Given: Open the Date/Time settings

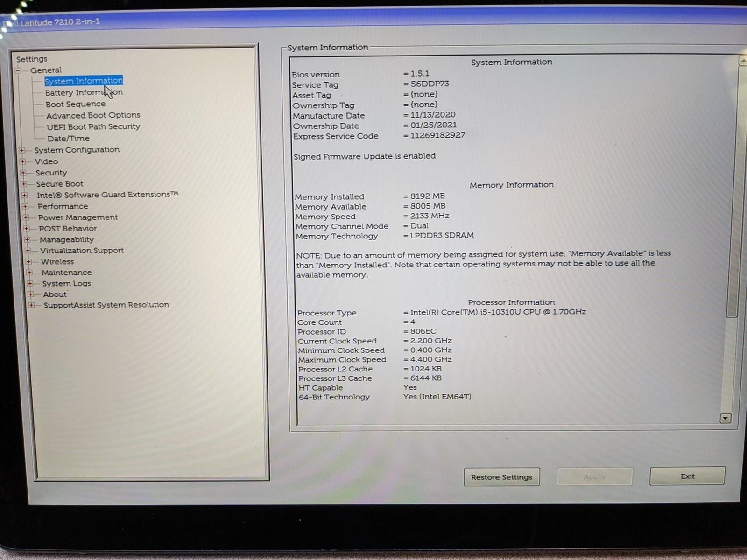Looking at the screenshot, I should tap(68, 139).
